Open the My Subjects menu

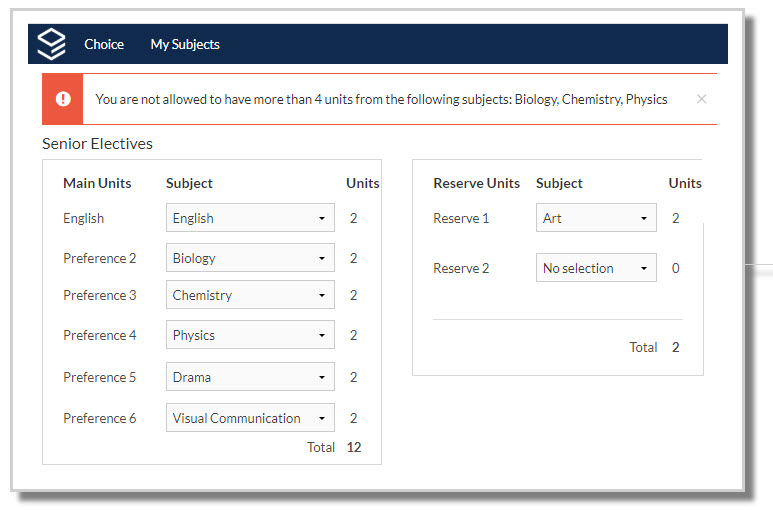point(185,44)
